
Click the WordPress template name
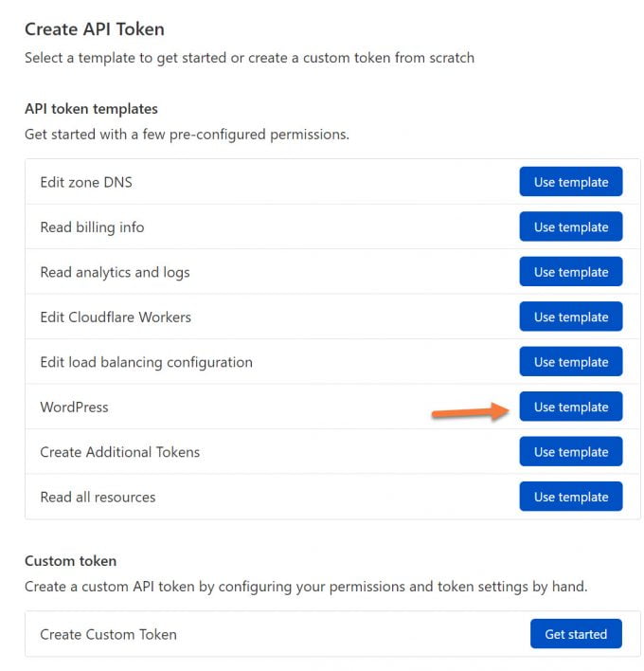point(74,408)
